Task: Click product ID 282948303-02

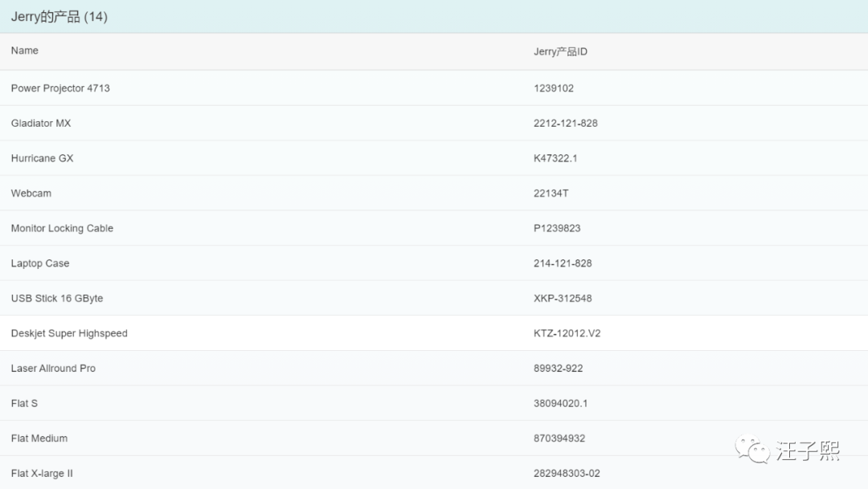Action: click(567, 473)
